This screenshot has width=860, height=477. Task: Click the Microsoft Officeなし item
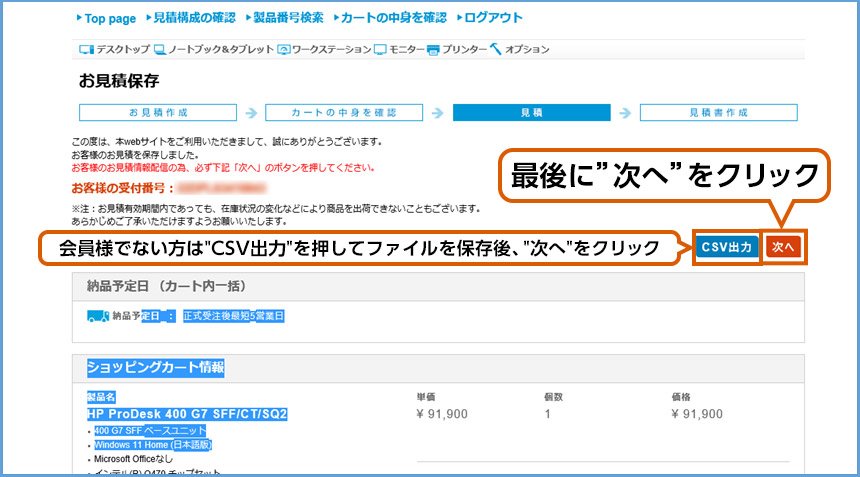[133, 459]
